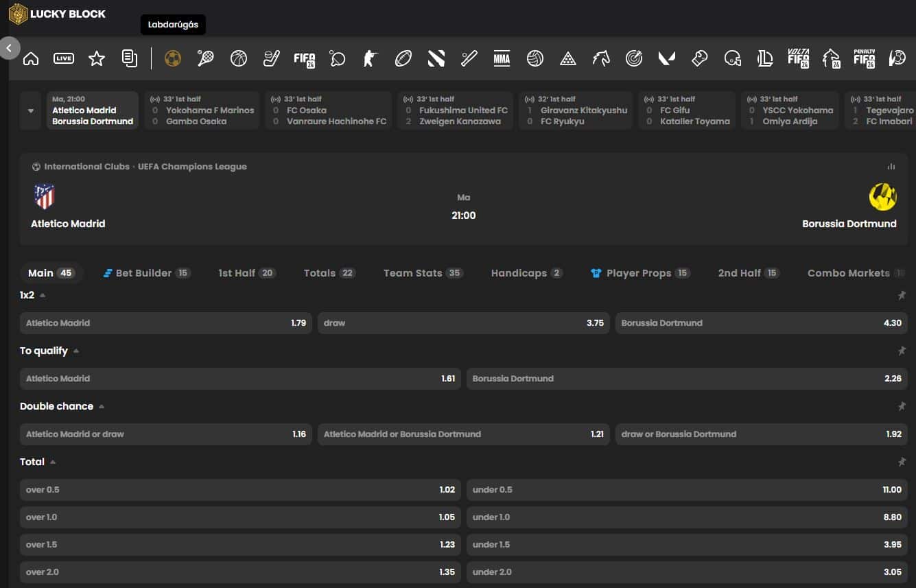Click the Lucky Block logo
Screen dimensions: 916x588
pos(57,14)
